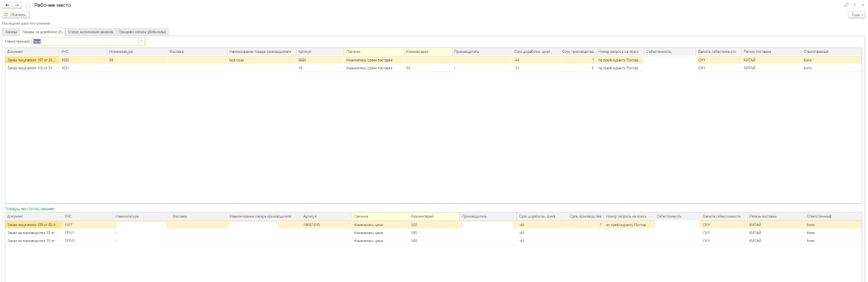Image resolution: width=868 pixels, height=282 pixels.
Task: Close the Рабочее место form
Action: point(862,5)
